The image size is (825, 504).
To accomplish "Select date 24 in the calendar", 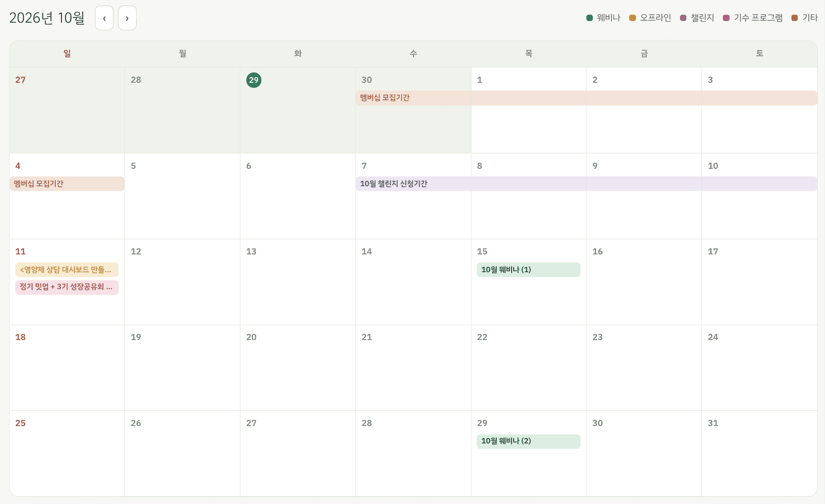I will (x=713, y=337).
